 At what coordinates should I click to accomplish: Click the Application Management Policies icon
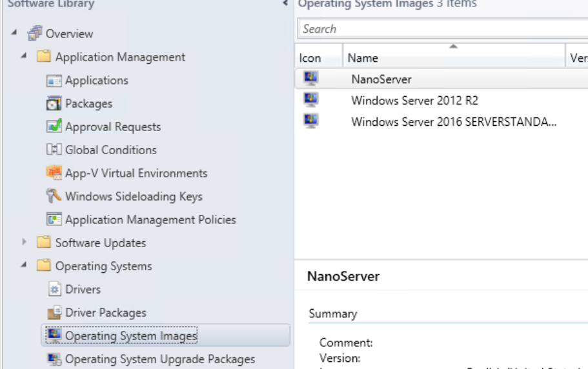click(x=54, y=219)
